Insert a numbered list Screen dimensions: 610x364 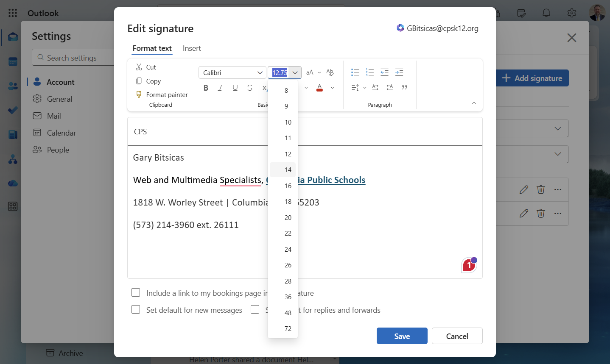point(370,72)
